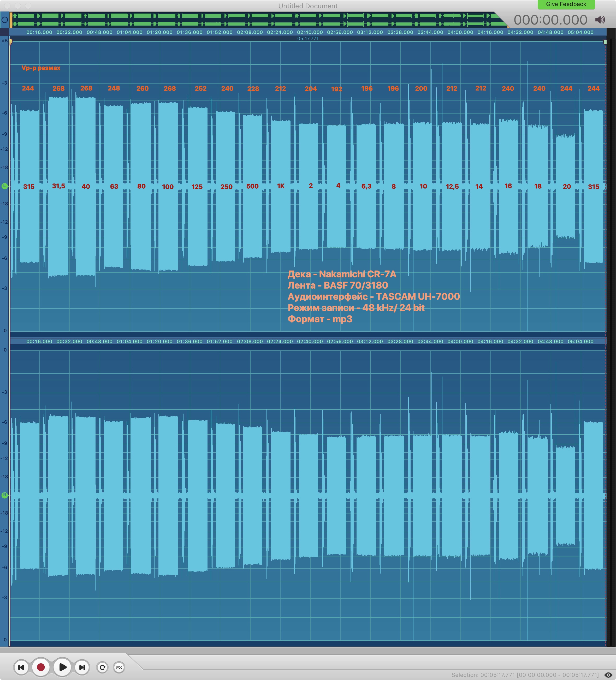This screenshot has height=680, width=616.
Task: Select the right channel R marker
Action: pyautogui.click(x=4, y=495)
